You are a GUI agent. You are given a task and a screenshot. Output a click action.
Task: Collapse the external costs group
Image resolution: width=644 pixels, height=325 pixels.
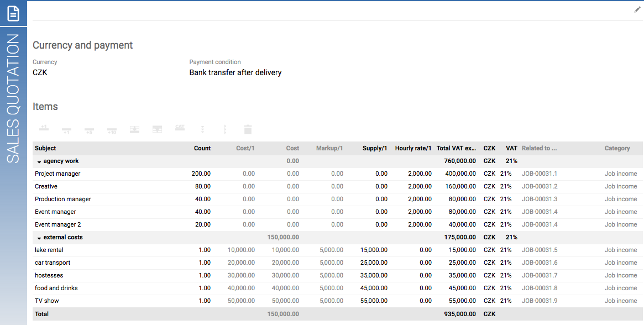39,238
